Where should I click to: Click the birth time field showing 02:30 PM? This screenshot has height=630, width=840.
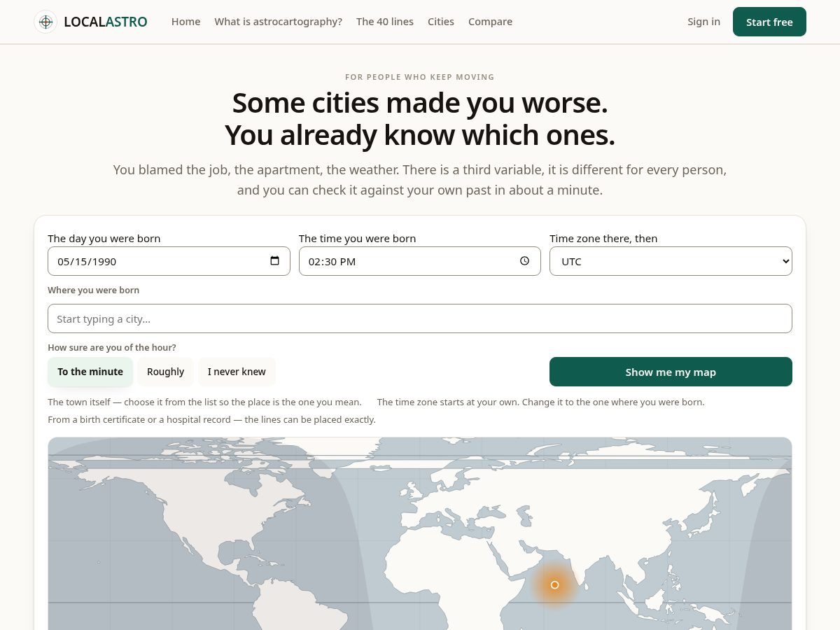coord(420,261)
